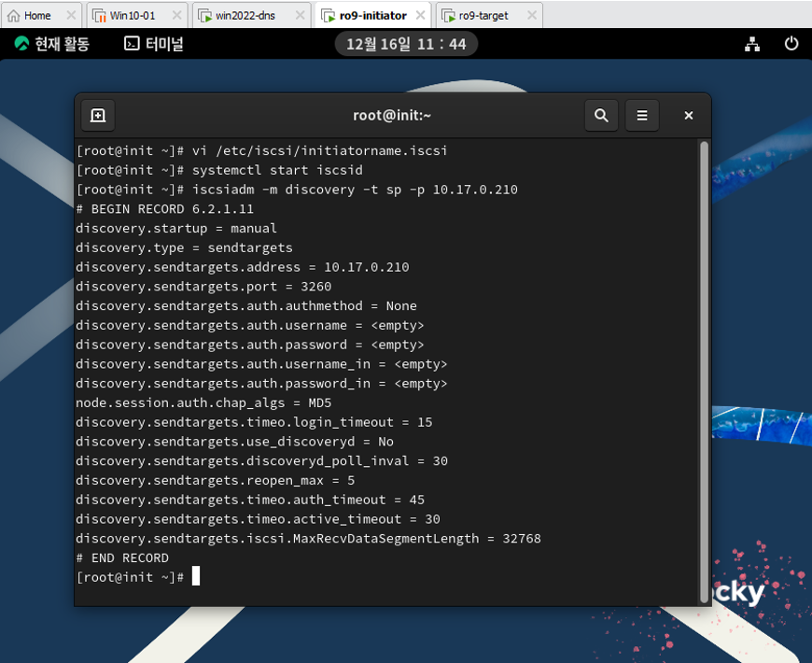Viewport: 812px width, 663px height.
Task: Click the '# END RECORD' line
Action: 122,558
